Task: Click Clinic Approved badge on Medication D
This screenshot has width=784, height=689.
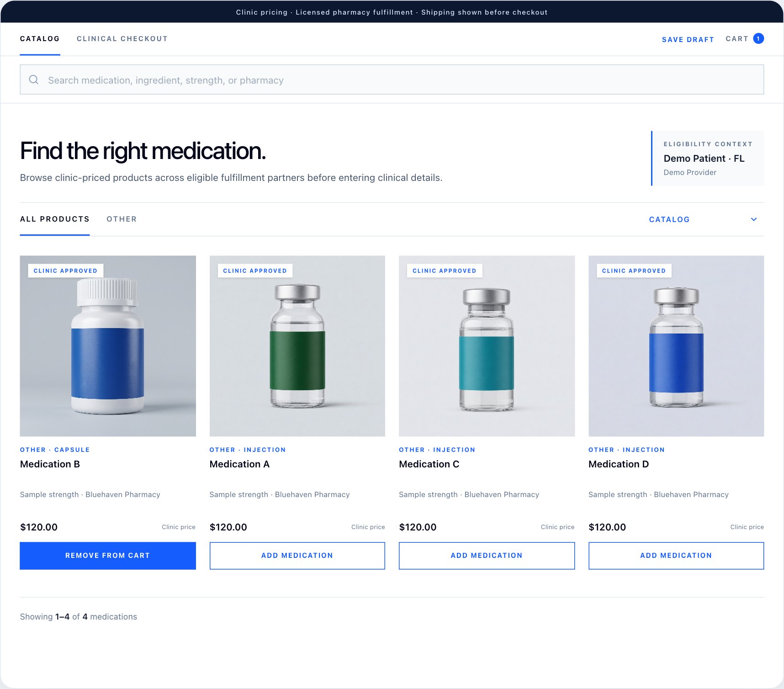Action: pos(634,271)
